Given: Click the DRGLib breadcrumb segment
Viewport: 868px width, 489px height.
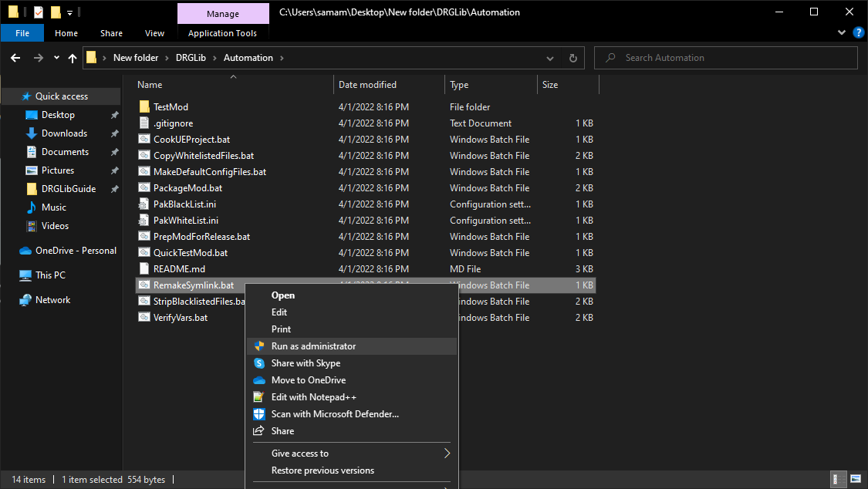Looking at the screenshot, I should click(191, 58).
